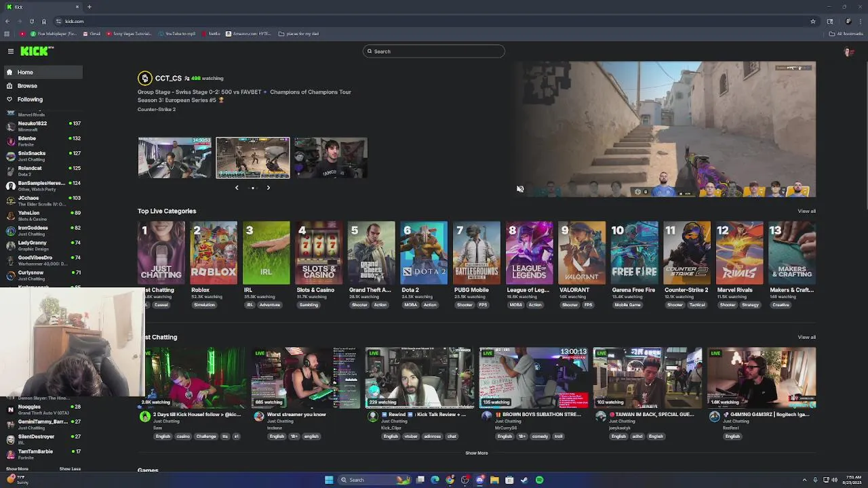868x488 pixels.
Task: Open Steam from the taskbar
Action: pyautogui.click(x=524, y=480)
